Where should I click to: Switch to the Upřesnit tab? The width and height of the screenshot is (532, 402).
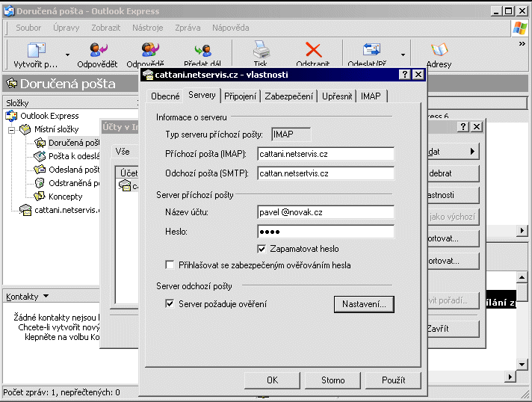click(x=337, y=96)
